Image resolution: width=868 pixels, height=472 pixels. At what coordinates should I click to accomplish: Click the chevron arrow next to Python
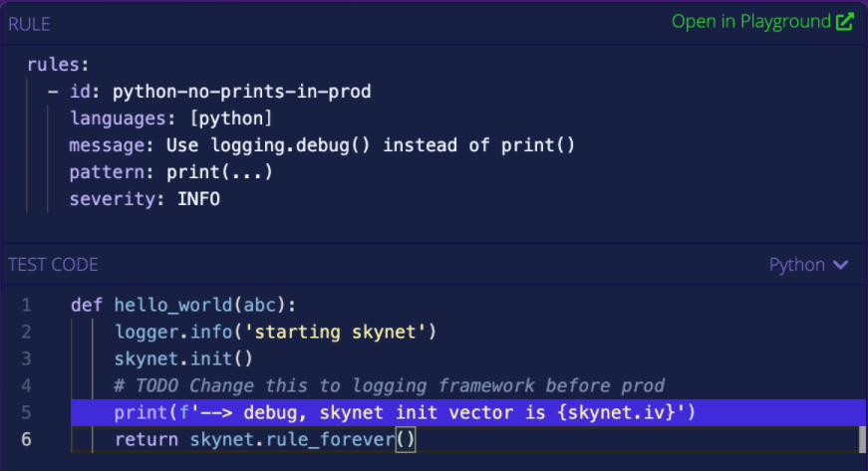coord(840,265)
